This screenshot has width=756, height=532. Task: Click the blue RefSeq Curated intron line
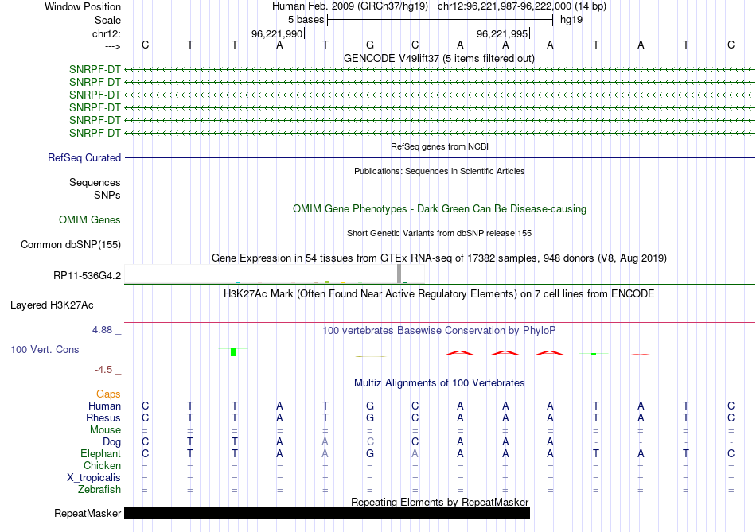click(x=439, y=157)
